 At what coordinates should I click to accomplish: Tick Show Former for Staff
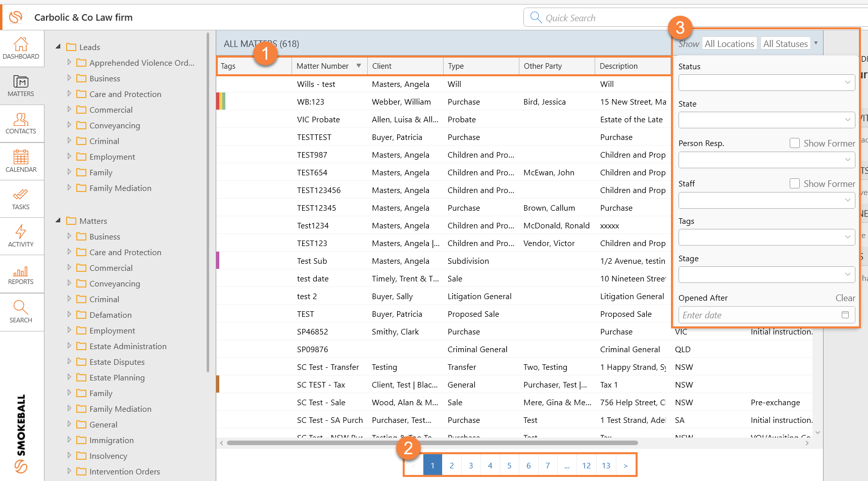[x=795, y=183]
